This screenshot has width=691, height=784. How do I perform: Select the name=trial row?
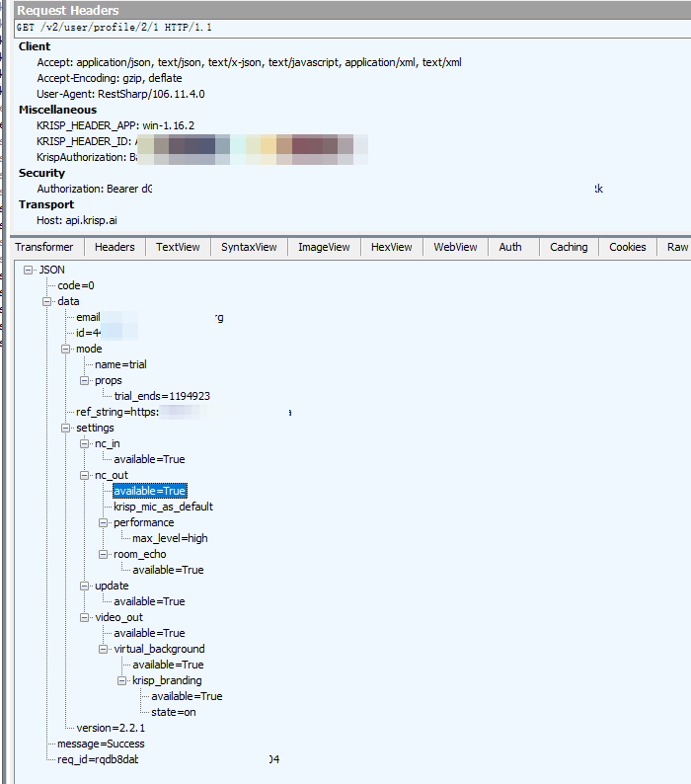[x=120, y=364]
